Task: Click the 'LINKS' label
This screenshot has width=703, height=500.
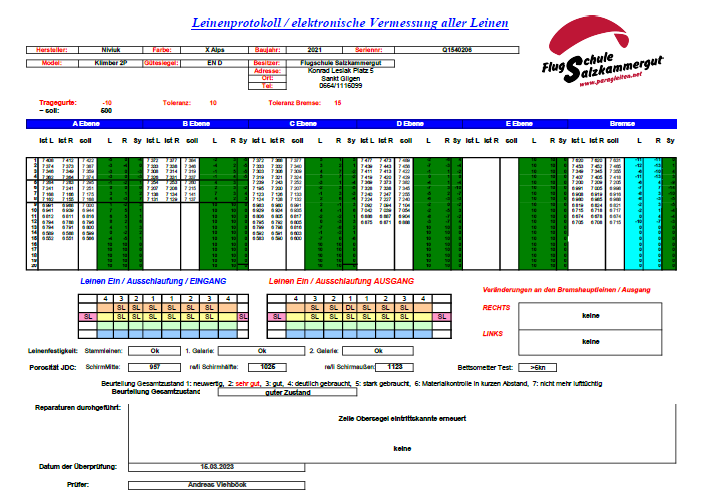Action: [x=493, y=334]
